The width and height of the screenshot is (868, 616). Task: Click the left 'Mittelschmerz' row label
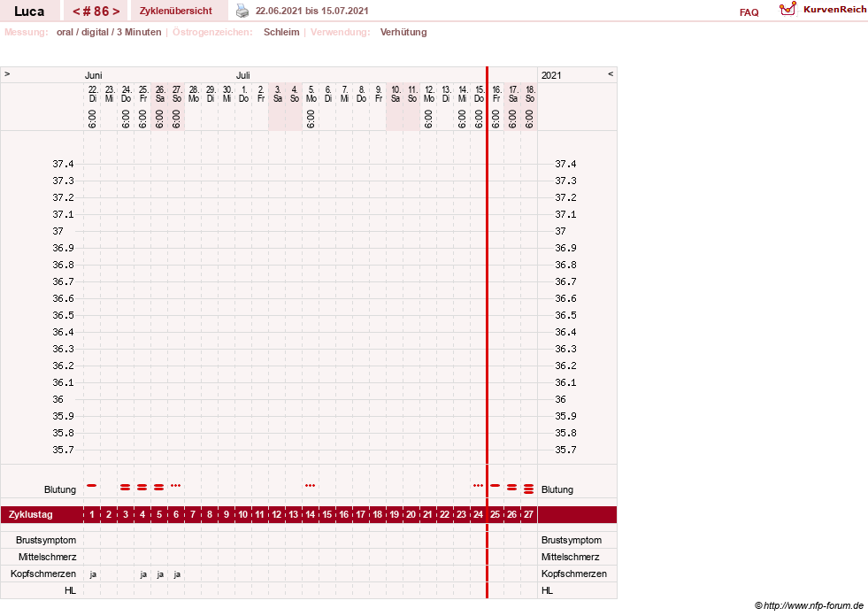coord(47,557)
